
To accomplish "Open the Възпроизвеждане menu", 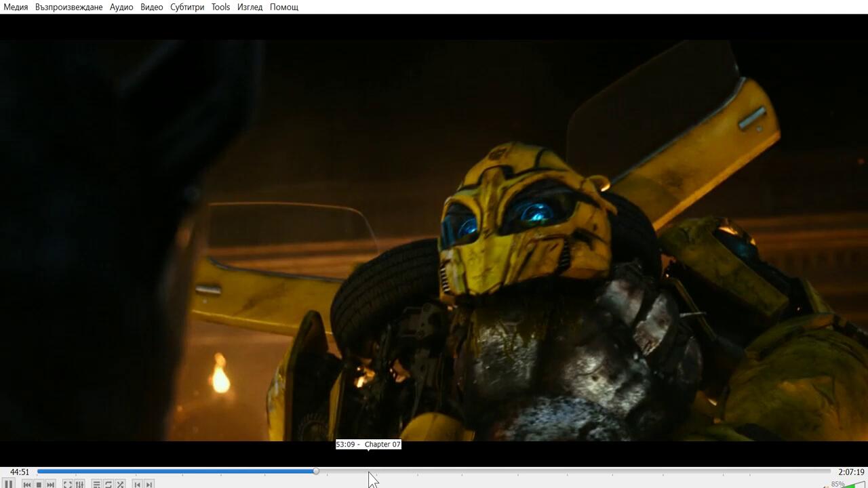I will pyautogui.click(x=68, y=7).
